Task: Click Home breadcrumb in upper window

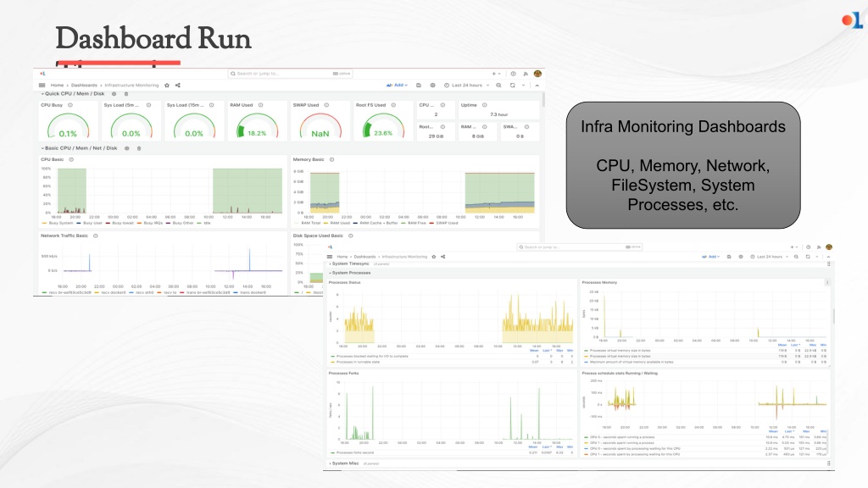Action: (x=57, y=86)
